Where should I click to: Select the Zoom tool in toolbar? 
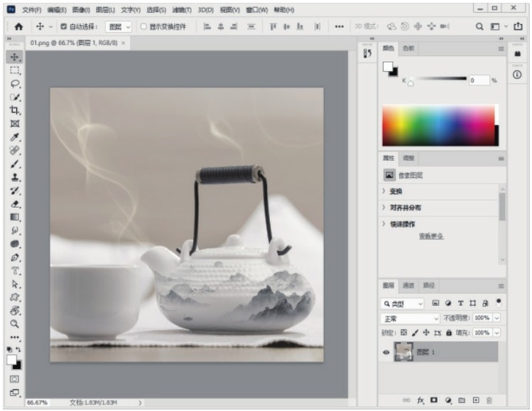[x=14, y=324]
